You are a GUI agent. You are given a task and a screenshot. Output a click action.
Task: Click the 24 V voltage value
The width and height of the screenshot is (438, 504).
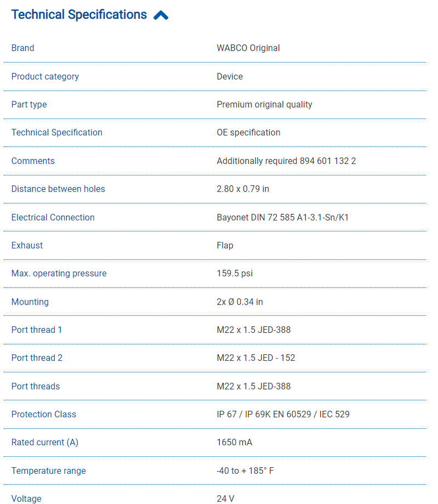pos(225,499)
